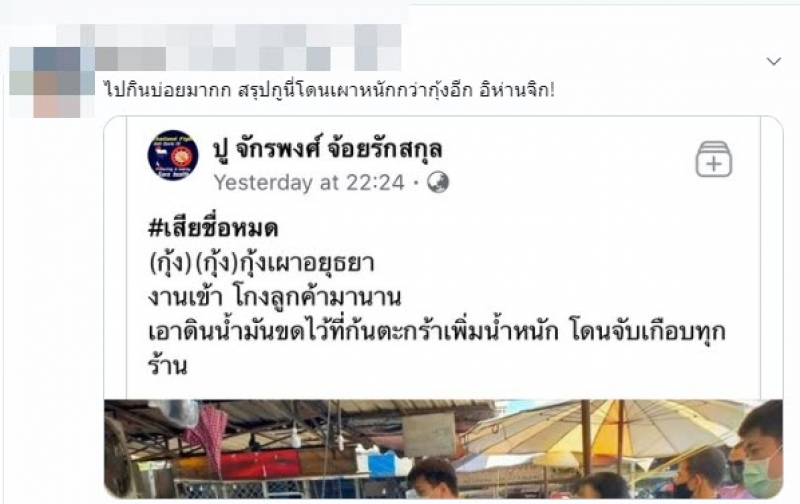Click the globe public audience icon
800x504 pixels.
[438, 183]
